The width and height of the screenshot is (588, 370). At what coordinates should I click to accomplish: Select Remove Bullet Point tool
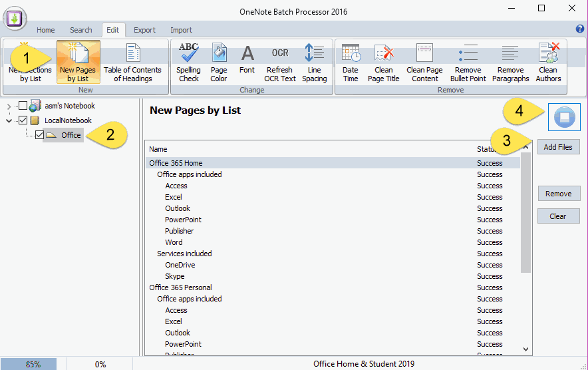pos(468,62)
